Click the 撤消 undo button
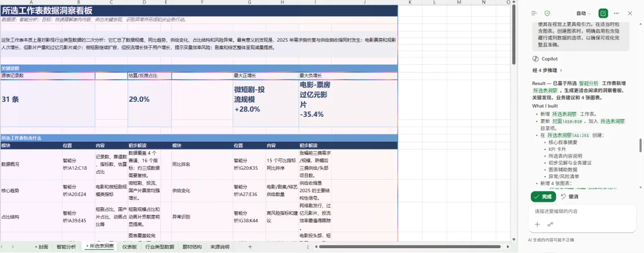Screen dimensions: 644x253 click(x=569, y=197)
